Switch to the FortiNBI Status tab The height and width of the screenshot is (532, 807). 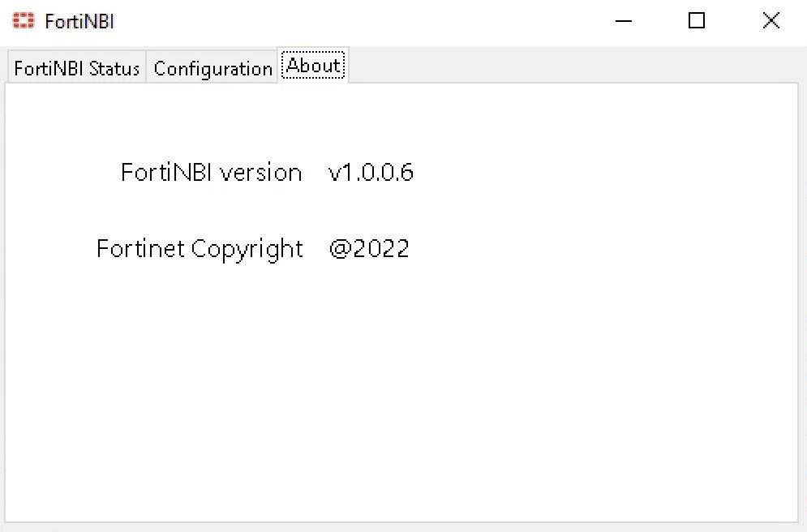[75, 68]
